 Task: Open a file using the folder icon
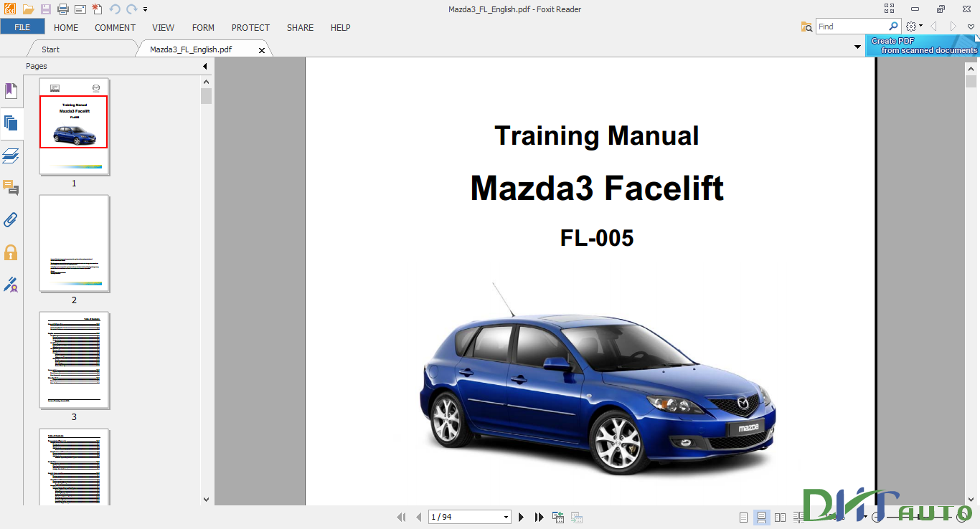click(29, 9)
